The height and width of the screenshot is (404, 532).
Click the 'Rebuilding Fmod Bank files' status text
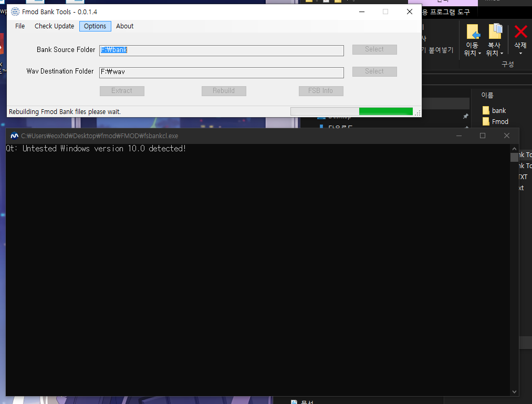(x=65, y=112)
